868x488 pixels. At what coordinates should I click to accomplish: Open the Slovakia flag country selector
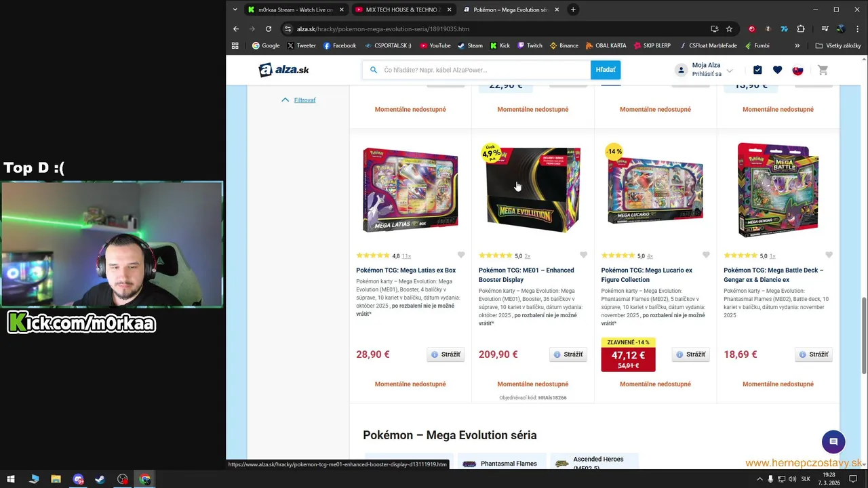(798, 70)
